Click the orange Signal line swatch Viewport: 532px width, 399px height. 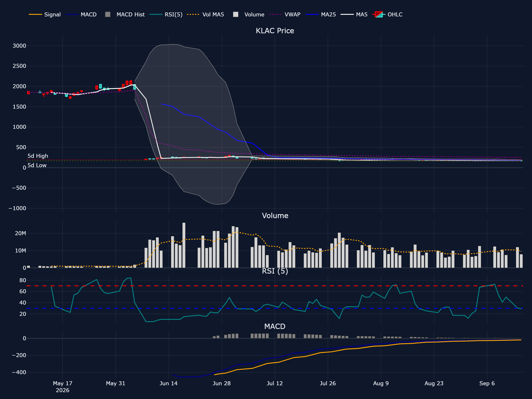35,14
